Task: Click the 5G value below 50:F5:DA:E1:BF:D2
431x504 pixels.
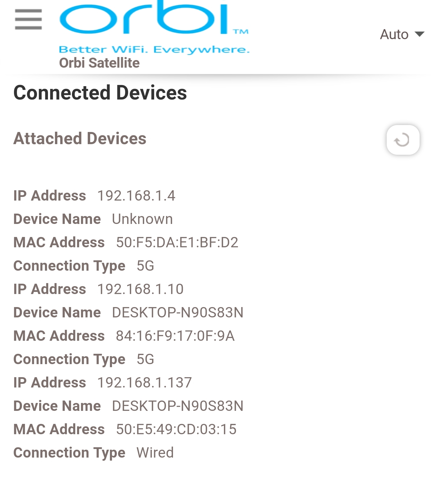Action: pos(145,266)
